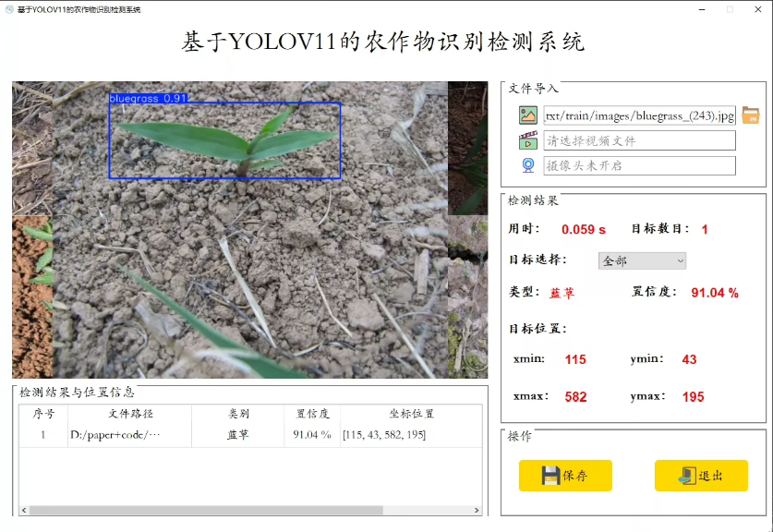The width and height of the screenshot is (773, 532).
Task: Minimize the YOLOV11 detection window
Action: tap(702, 9)
